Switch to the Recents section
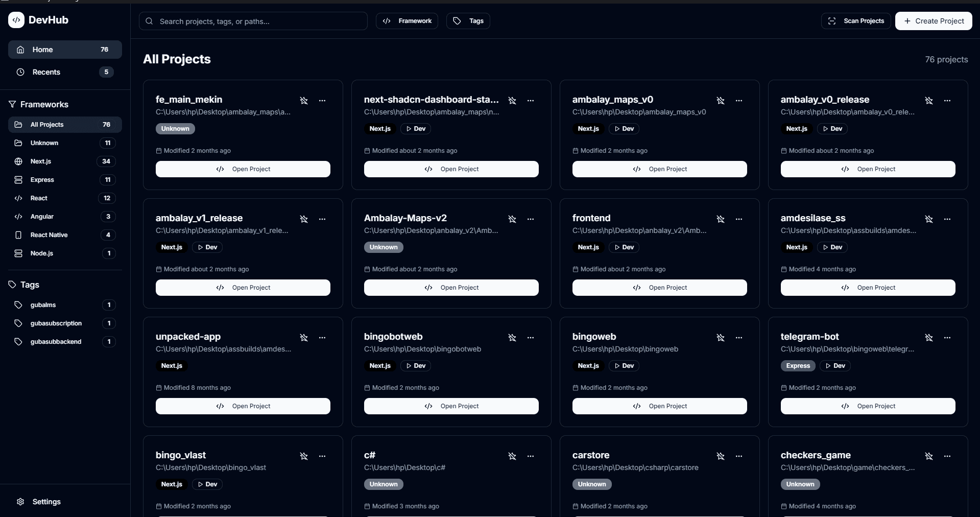Viewport: 980px width, 517px height. pos(47,72)
